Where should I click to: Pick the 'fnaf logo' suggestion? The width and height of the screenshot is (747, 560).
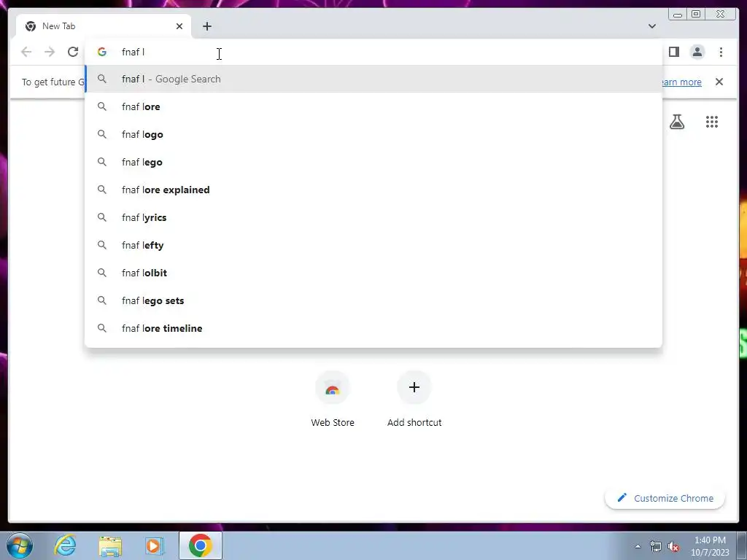coord(373,134)
